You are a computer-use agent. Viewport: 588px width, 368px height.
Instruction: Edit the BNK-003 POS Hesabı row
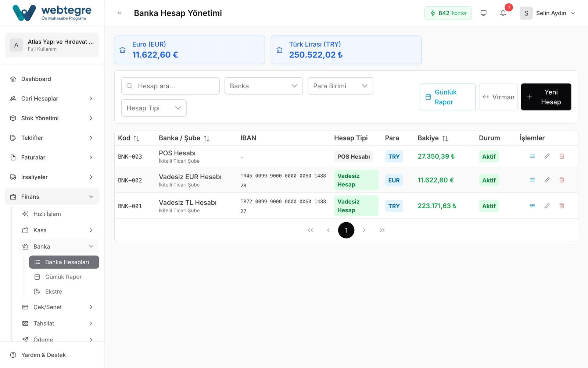[x=547, y=156]
